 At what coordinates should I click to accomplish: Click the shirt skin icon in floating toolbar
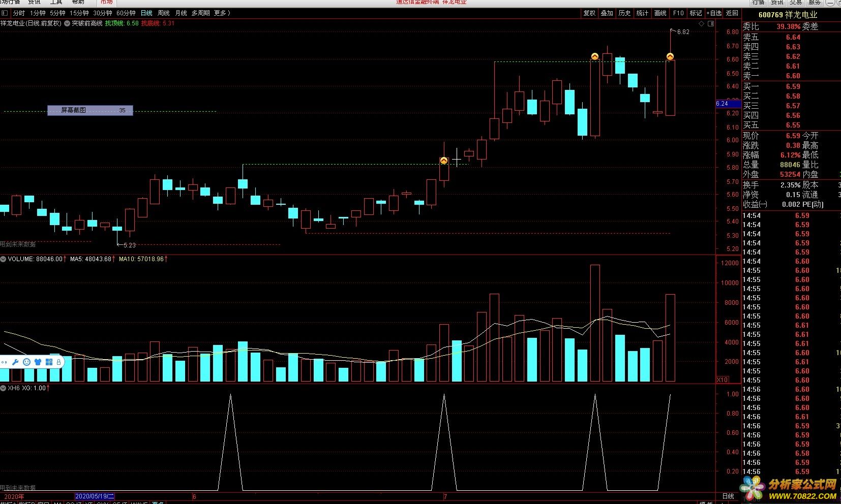click(x=38, y=362)
